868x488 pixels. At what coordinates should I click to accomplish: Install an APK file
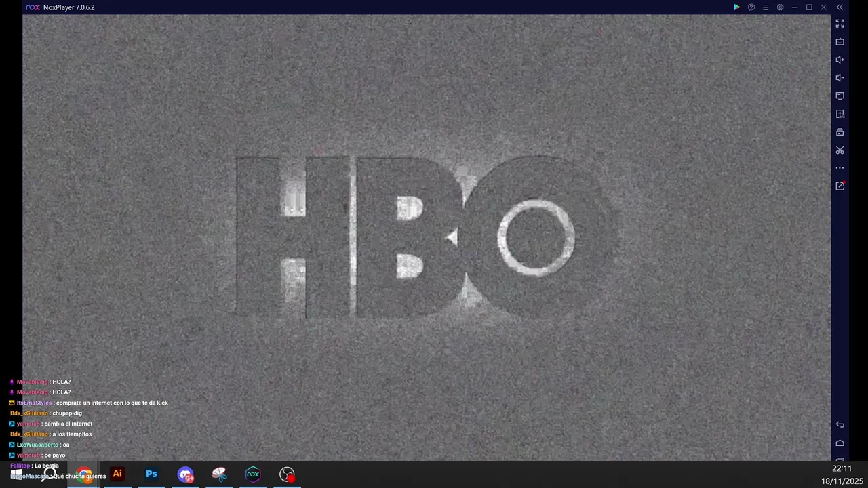tap(840, 114)
